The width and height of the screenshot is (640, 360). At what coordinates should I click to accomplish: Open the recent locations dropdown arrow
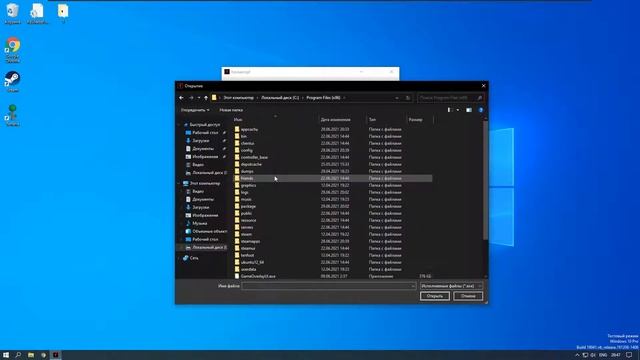click(x=199, y=98)
